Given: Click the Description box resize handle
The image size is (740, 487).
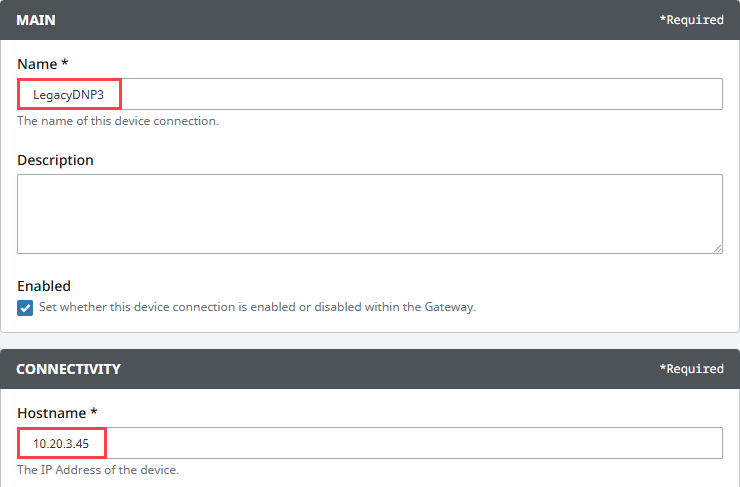Looking at the screenshot, I should click(717, 248).
